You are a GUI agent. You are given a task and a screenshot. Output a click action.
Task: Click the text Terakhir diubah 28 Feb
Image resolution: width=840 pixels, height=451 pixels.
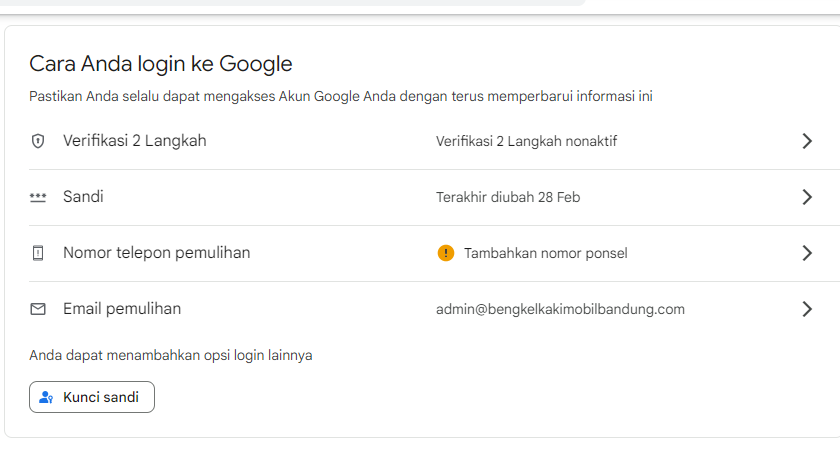click(x=508, y=197)
